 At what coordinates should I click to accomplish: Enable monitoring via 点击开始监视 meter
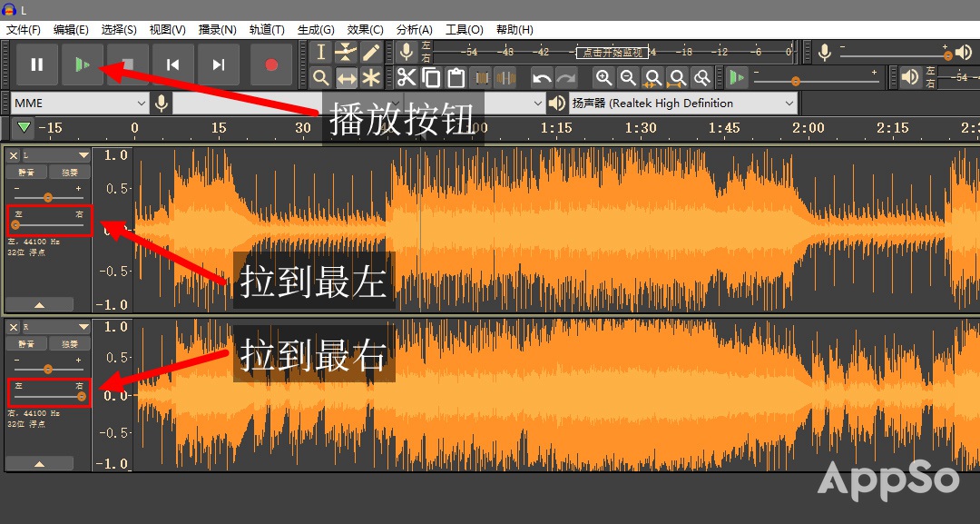[x=610, y=53]
